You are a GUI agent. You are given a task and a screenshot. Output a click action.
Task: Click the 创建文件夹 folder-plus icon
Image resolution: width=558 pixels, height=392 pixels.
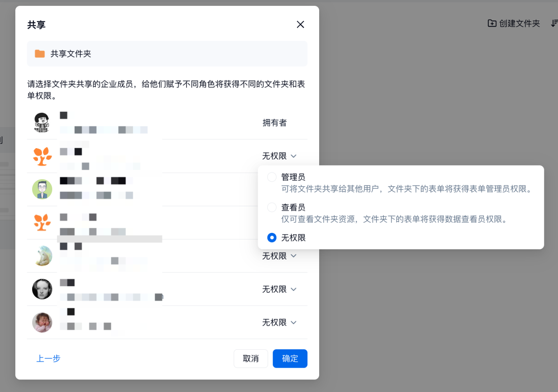492,24
